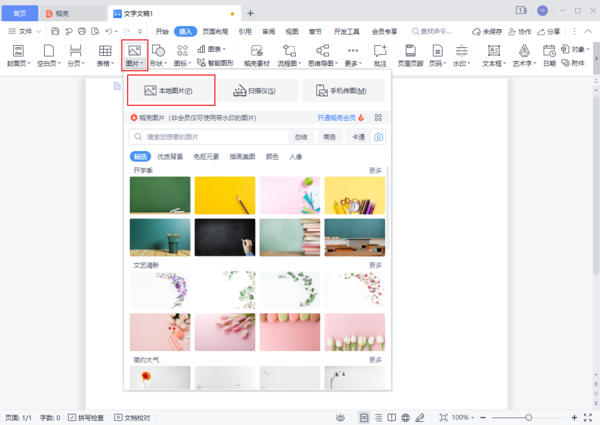Open 稻壳素材 materials library
600x425 pixels.
[x=257, y=55]
